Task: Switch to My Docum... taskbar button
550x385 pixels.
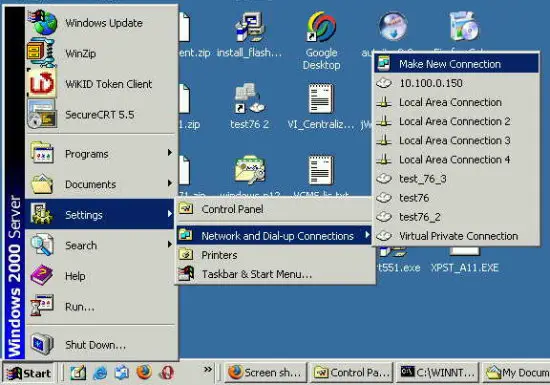Action: tap(516, 373)
